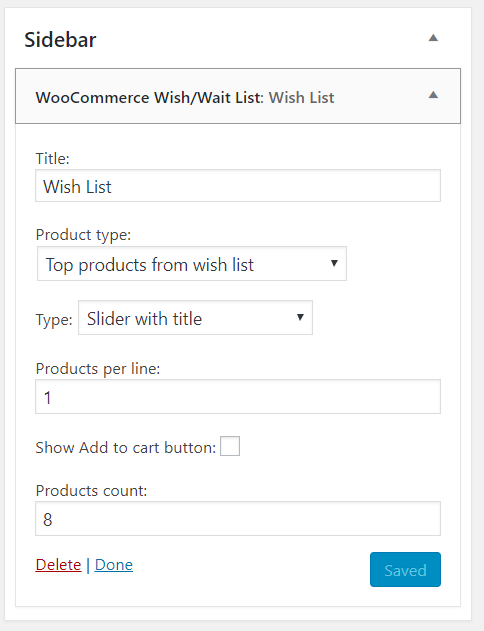Viewport: 484px width, 631px height.
Task: Collapse the WooCommerce Wish/Wait List widget arrow
Action: (x=433, y=95)
